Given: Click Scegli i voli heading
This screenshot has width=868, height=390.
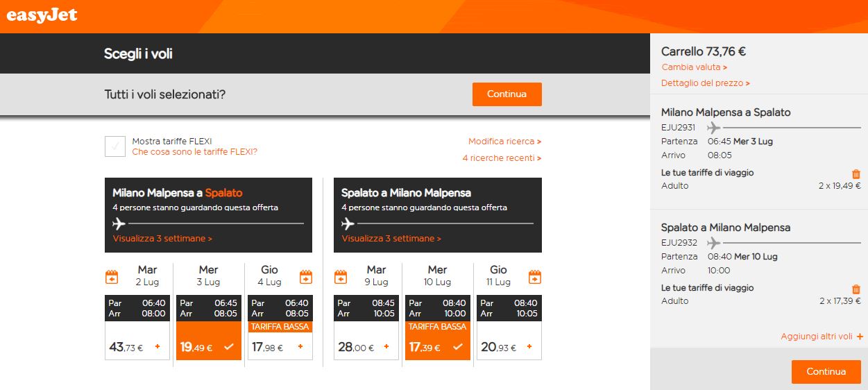Looking at the screenshot, I should point(138,53).
